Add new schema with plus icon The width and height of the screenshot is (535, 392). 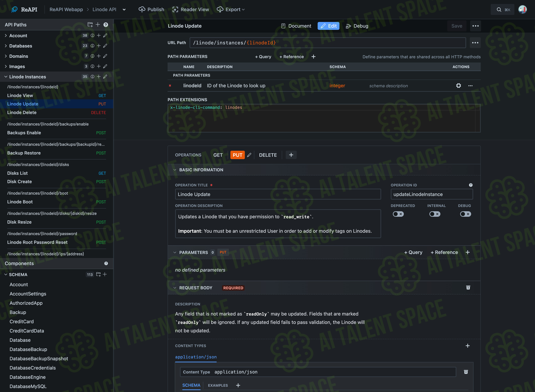point(105,274)
